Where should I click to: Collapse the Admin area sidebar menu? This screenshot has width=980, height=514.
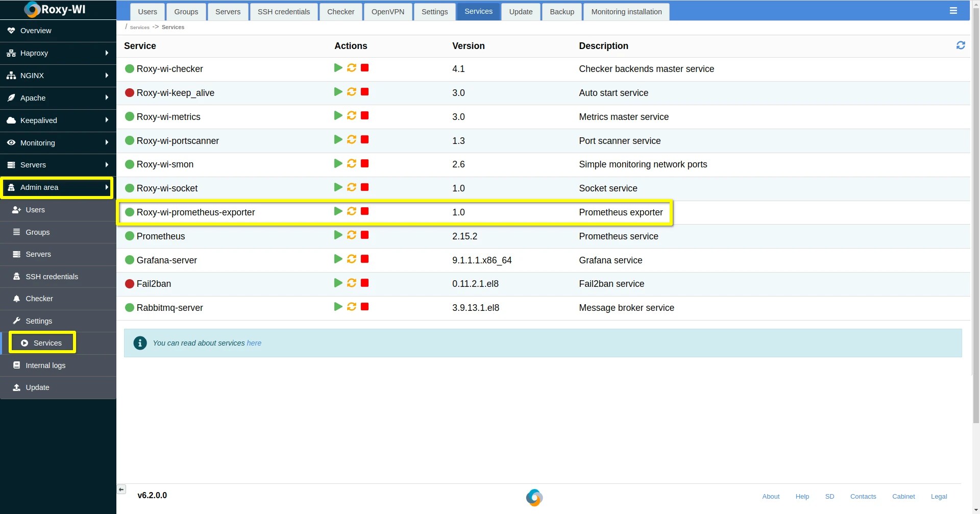58,187
